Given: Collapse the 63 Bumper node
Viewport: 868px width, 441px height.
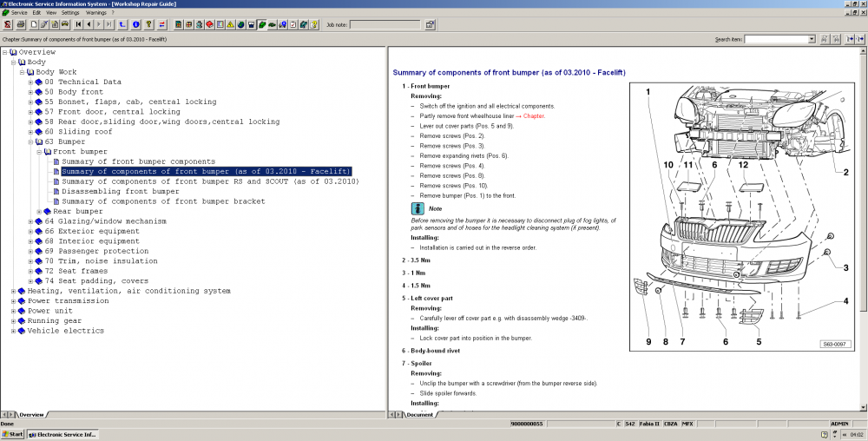Looking at the screenshot, I should pyautogui.click(x=30, y=142).
